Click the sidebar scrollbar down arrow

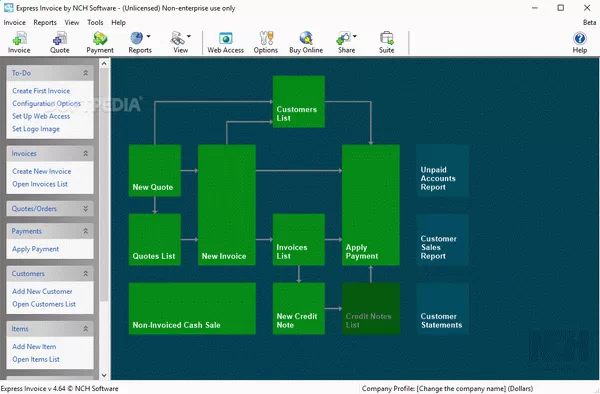click(x=104, y=375)
